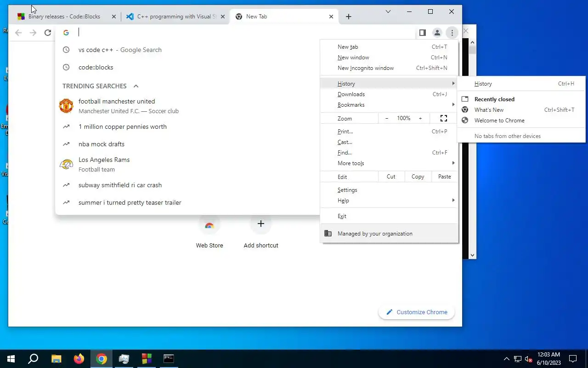Image resolution: width=588 pixels, height=368 pixels.
Task: Click the tab search down-arrow icon
Action: tap(388, 11)
